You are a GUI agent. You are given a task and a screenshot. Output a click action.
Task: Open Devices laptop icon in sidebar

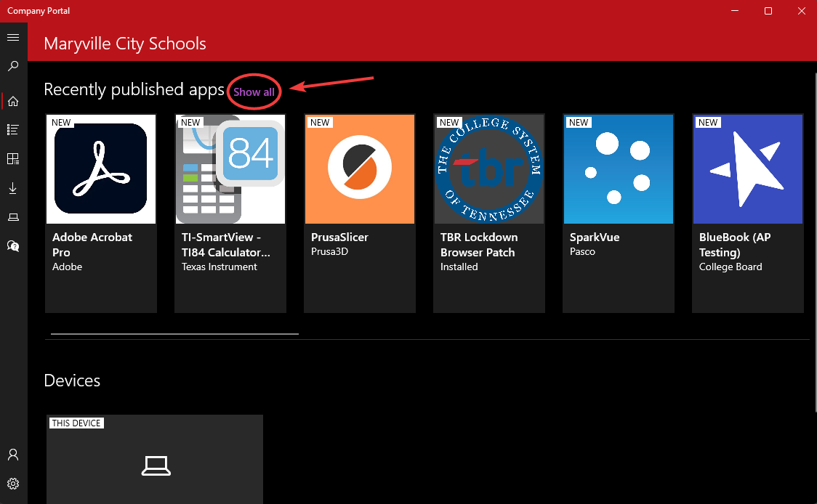pos(13,217)
